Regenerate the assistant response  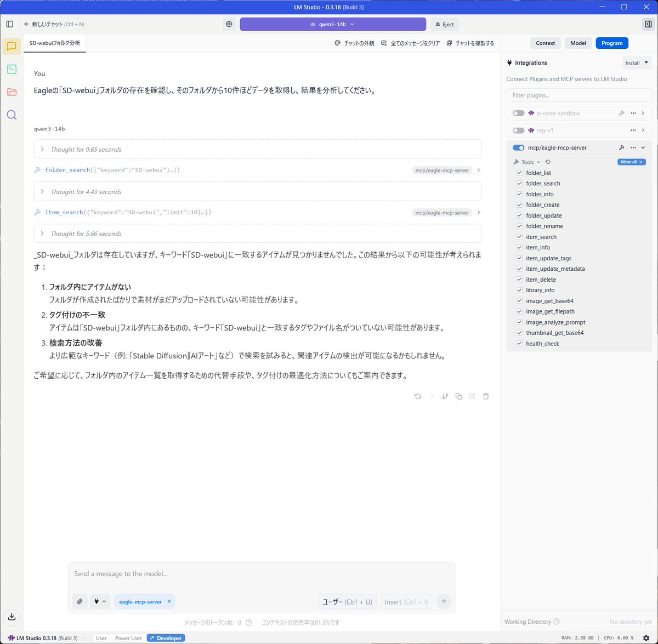tap(418, 396)
